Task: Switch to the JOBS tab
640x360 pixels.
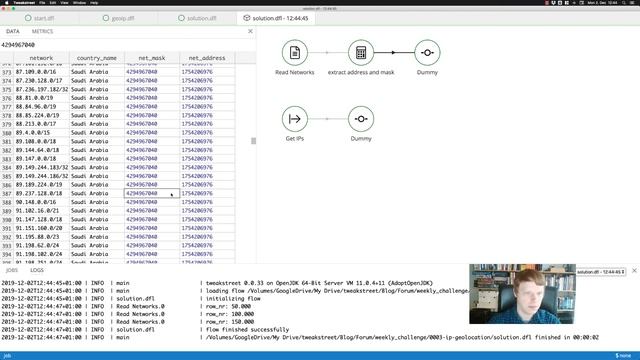Action: [x=12, y=270]
